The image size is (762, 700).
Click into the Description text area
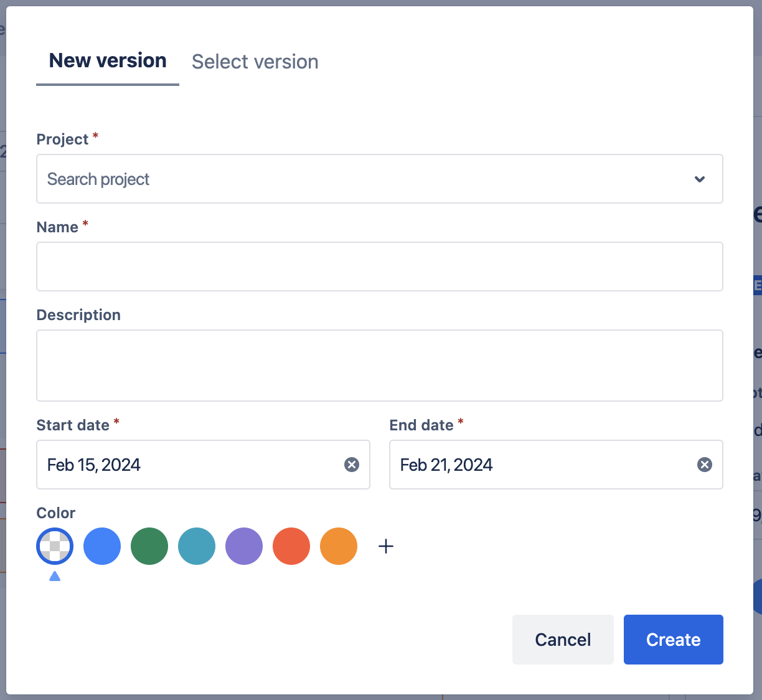coord(379,366)
